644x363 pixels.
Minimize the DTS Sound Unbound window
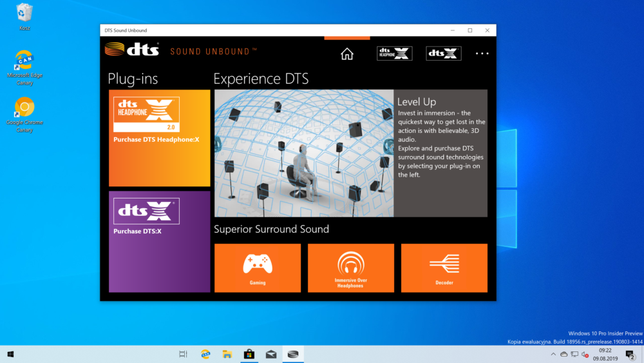click(453, 30)
